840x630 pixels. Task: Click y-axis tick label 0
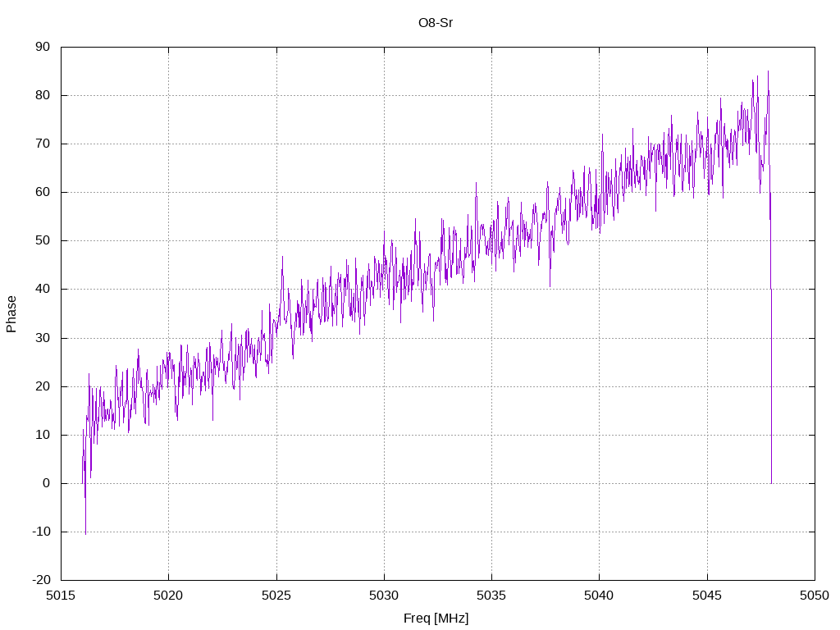click(x=46, y=483)
